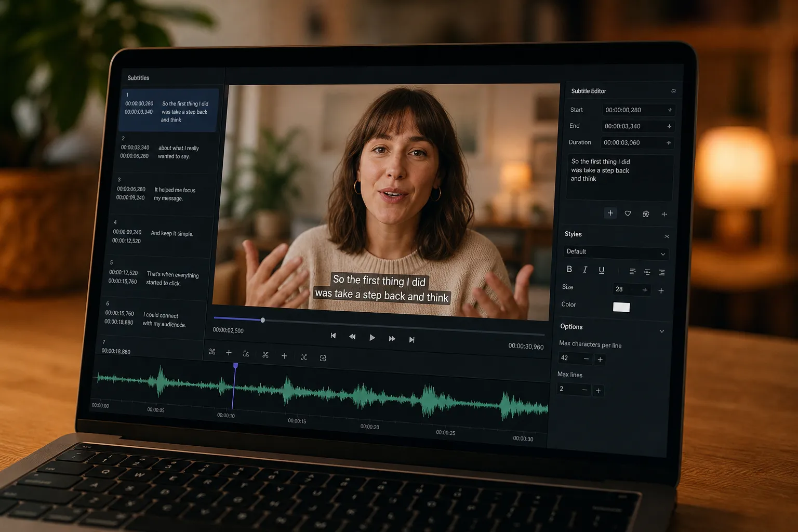Click the hexagon settings icon under subtitle text

(646, 214)
